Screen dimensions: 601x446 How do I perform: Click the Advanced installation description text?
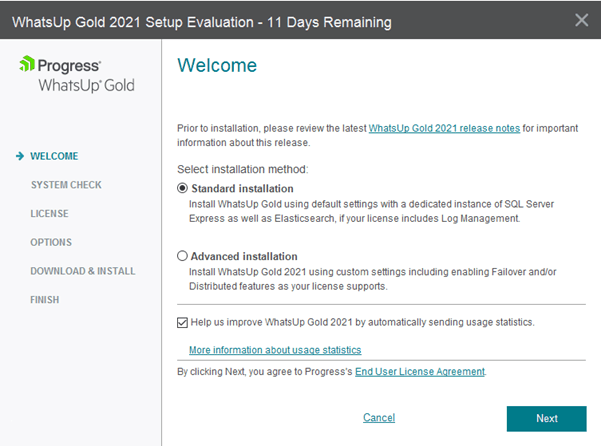(x=373, y=279)
